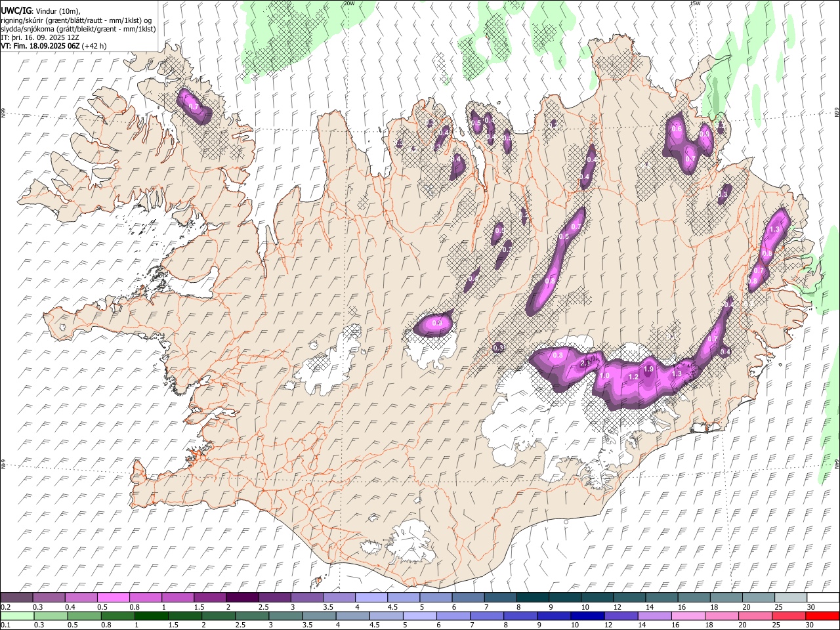Pick the 3 grey-green swatch in lower legend row

point(285,616)
